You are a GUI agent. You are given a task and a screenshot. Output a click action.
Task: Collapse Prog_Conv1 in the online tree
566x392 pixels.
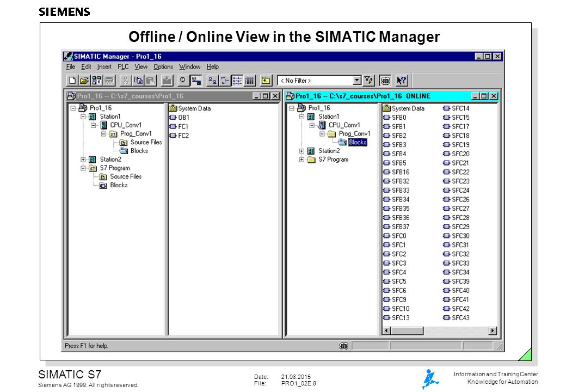(x=322, y=134)
